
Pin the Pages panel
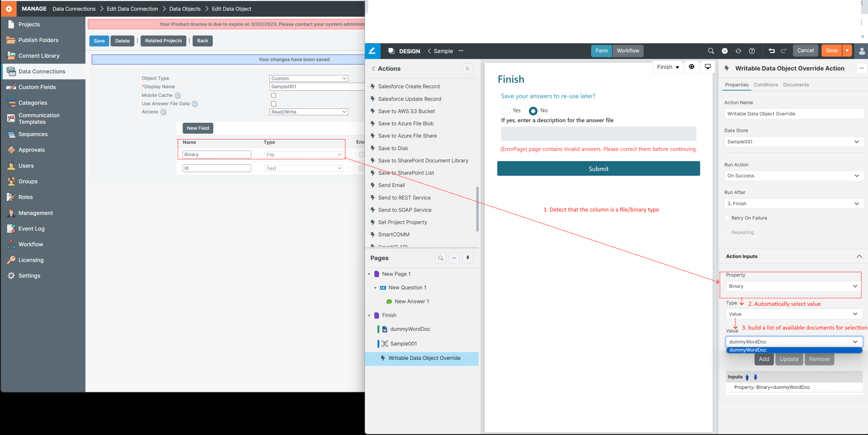[x=467, y=258]
